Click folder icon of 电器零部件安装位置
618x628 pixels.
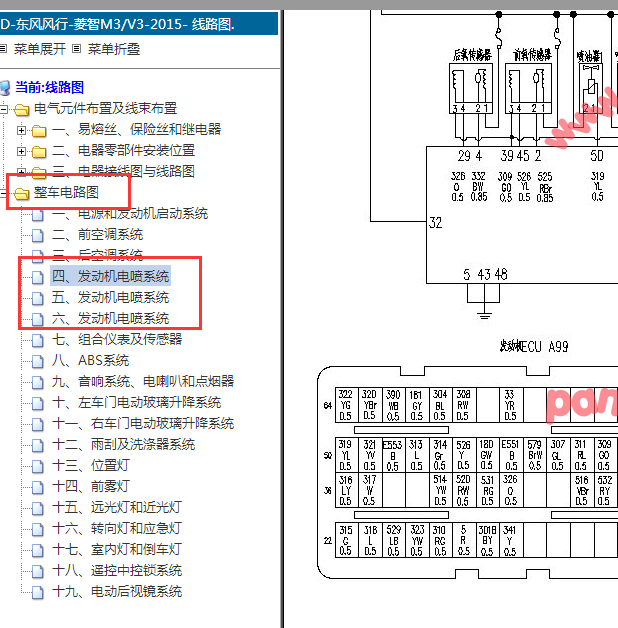(x=39, y=152)
